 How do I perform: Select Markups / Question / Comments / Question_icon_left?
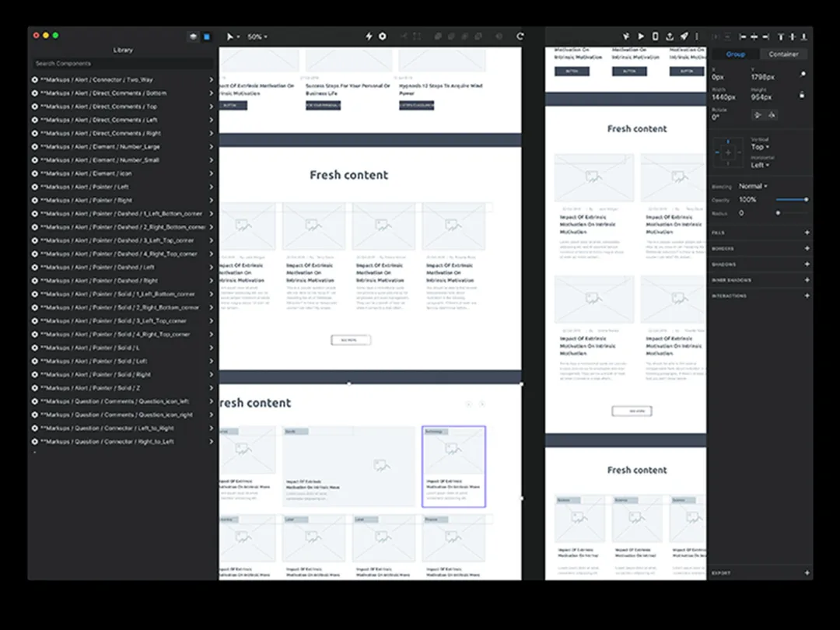122,401
